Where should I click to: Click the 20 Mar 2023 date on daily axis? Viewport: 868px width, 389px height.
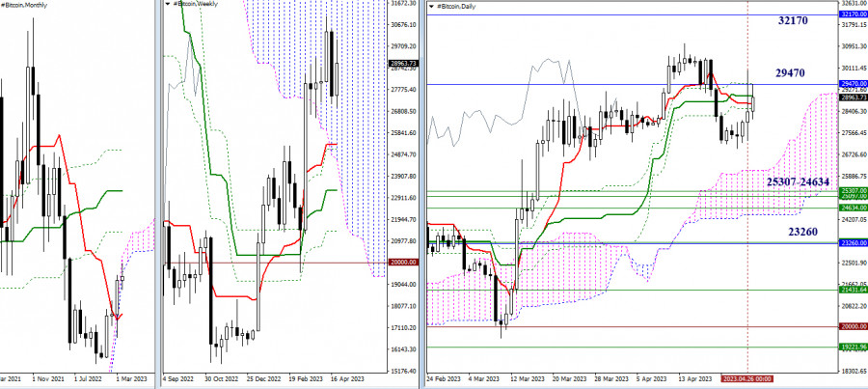point(570,379)
